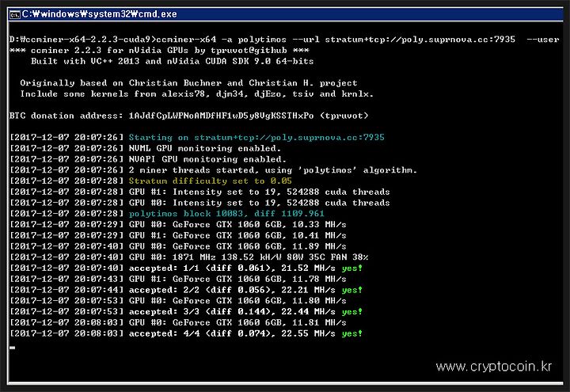Click 'Stratum difficulty set to 0.05' line
570x392 pixels.
coord(151,181)
